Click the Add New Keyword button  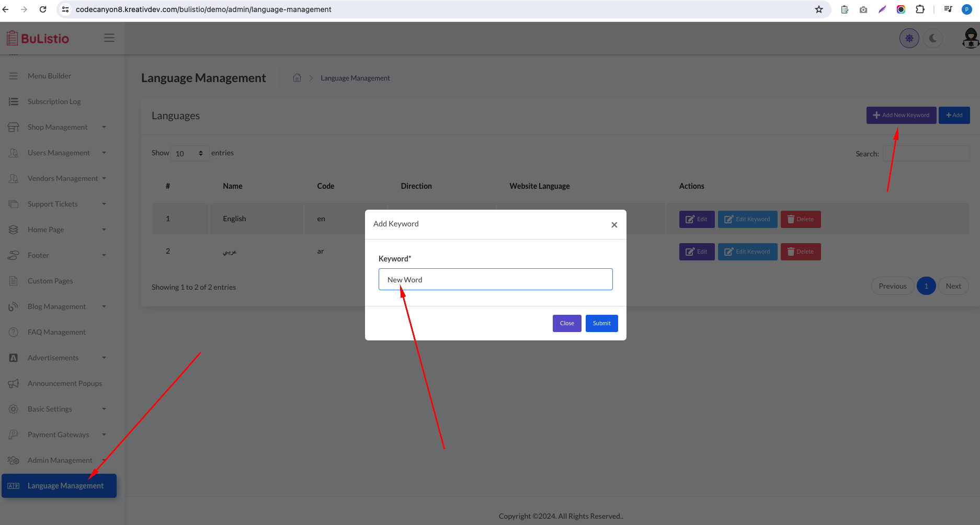click(901, 116)
